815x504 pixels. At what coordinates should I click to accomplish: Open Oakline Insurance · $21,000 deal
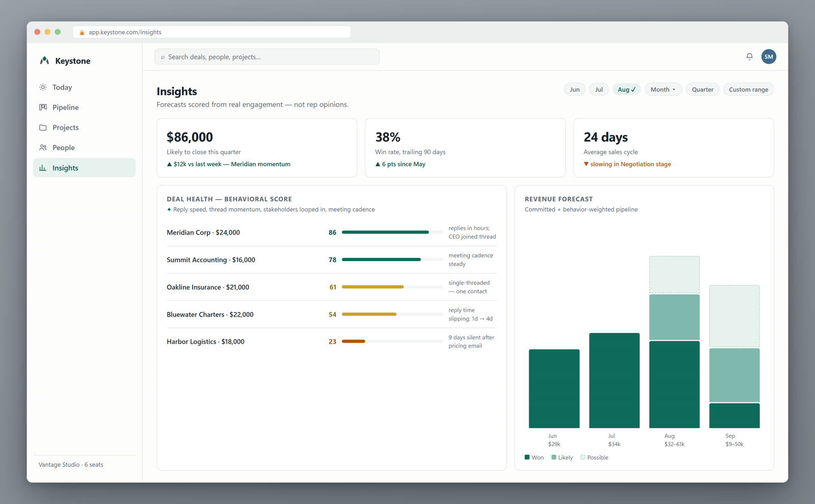click(x=208, y=287)
